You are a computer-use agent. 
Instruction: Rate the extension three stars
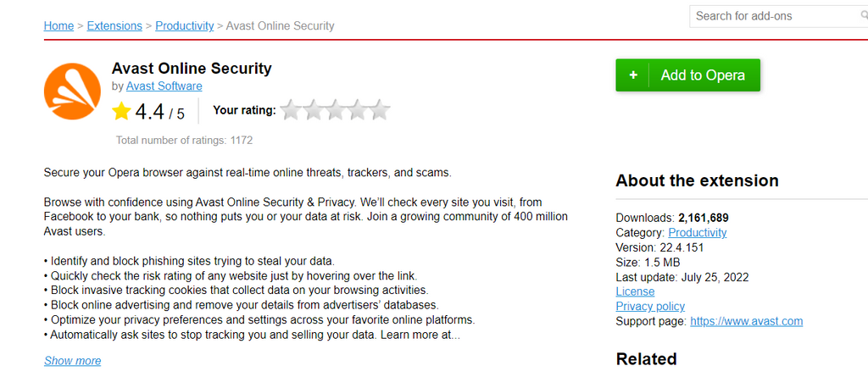click(x=336, y=109)
